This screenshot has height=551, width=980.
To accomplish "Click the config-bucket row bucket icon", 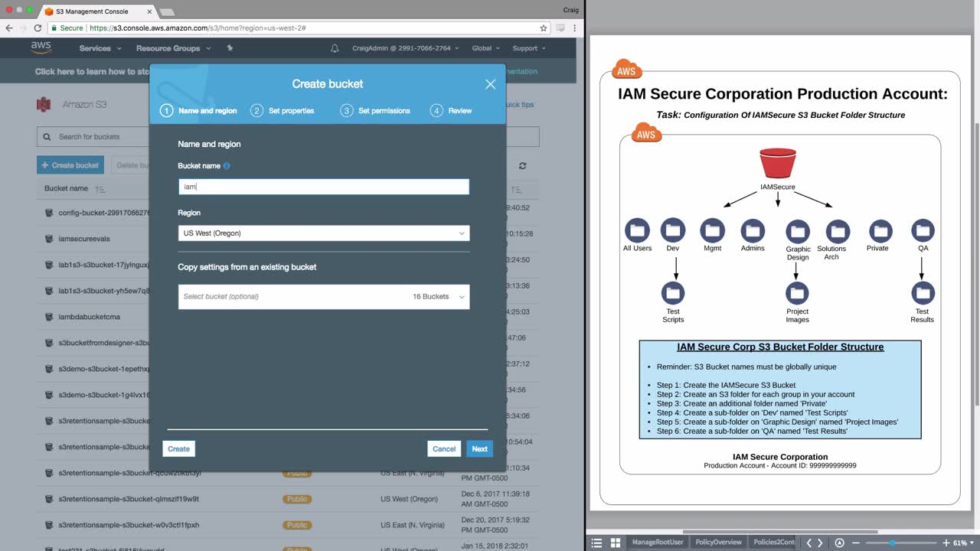I will click(x=49, y=213).
